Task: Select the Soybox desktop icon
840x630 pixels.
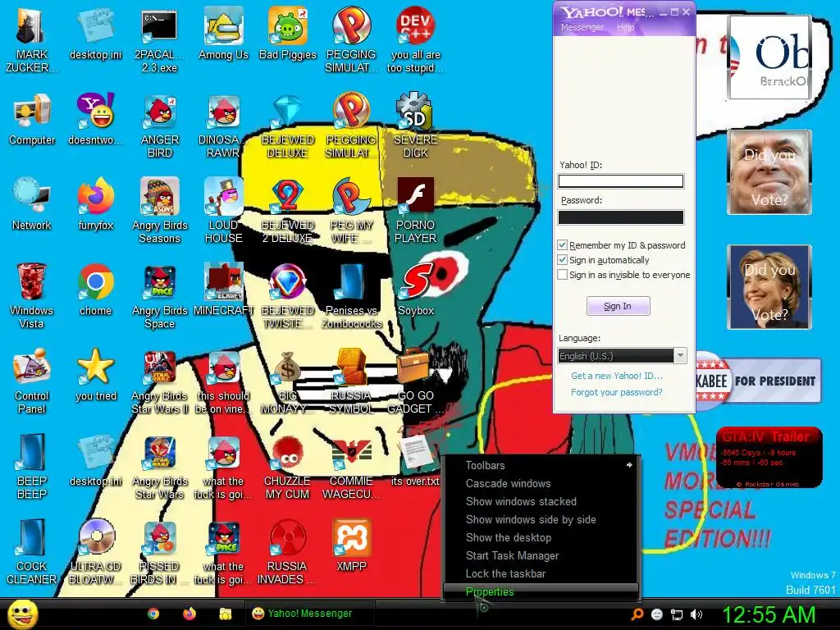Action: 416,290
